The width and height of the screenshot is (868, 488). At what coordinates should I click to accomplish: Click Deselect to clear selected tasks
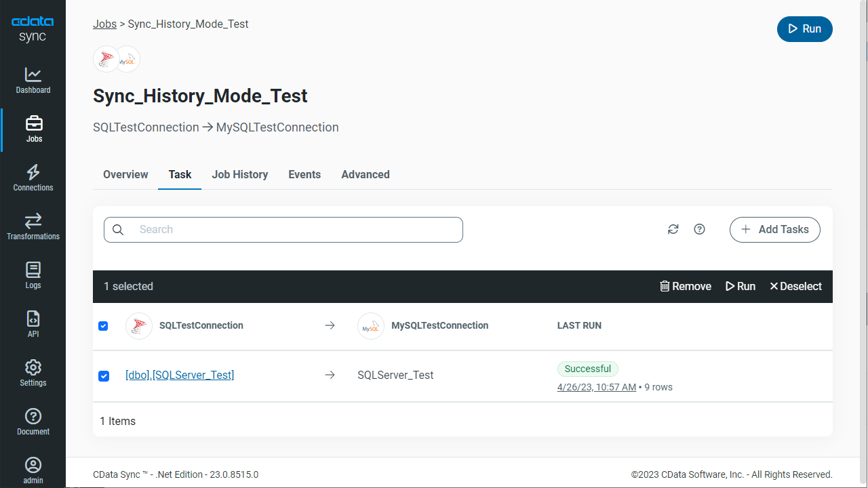795,286
